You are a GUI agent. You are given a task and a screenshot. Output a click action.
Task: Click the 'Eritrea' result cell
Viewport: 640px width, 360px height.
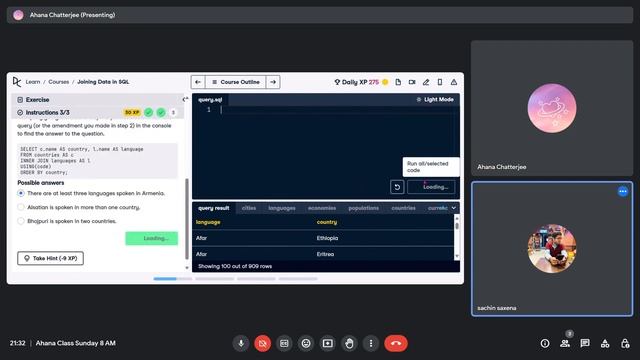pos(325,254)
